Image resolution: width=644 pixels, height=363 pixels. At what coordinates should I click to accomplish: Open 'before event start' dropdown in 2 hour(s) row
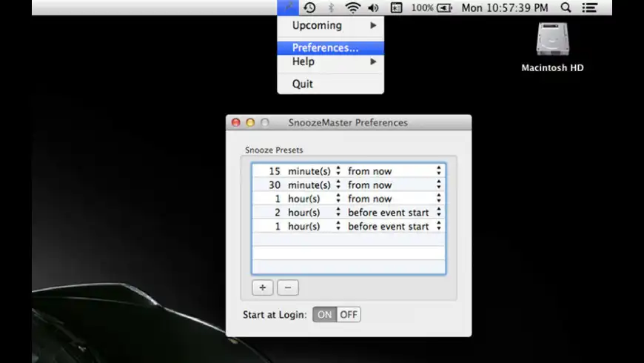coord(395,213)
